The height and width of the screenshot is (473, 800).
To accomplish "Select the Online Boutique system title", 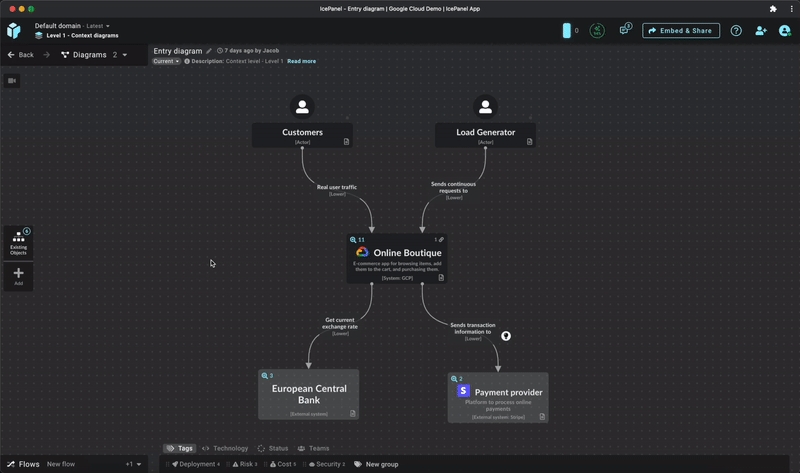I will [x=407, y=253].
